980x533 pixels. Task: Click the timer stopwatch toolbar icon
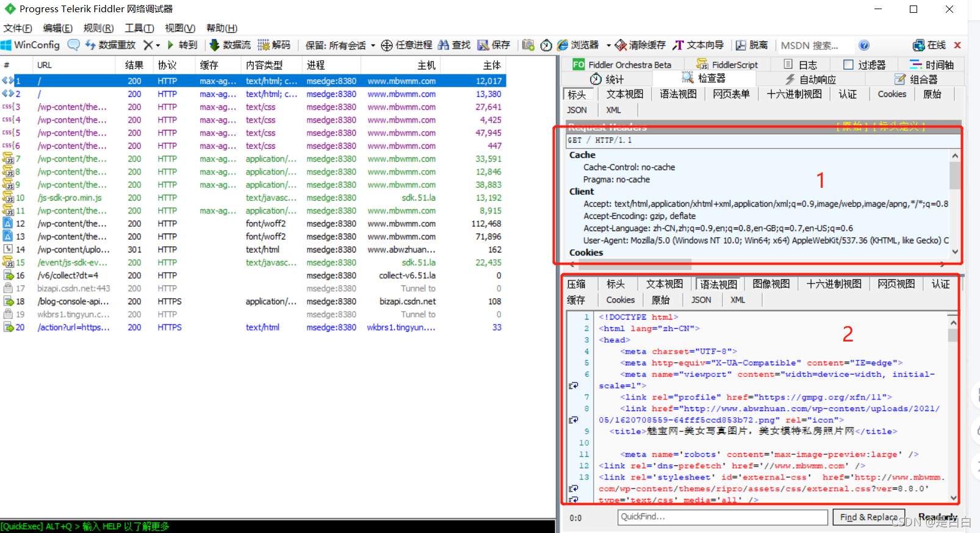pyautogui.click(x=546, y=45)
